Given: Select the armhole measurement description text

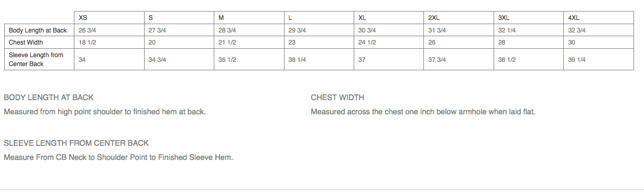Looking at the screenshot, I should point(423,112).
